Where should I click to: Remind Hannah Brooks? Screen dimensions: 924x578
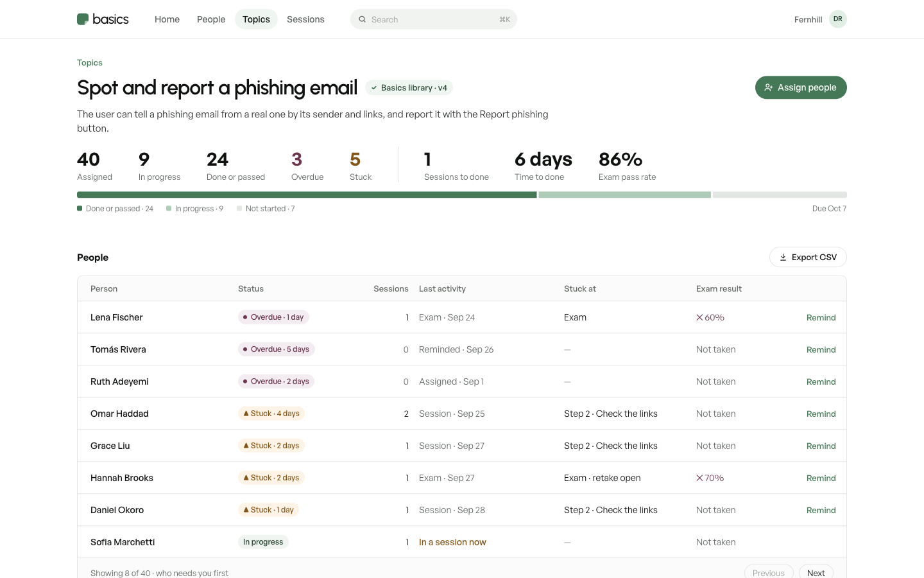point(821,478)
